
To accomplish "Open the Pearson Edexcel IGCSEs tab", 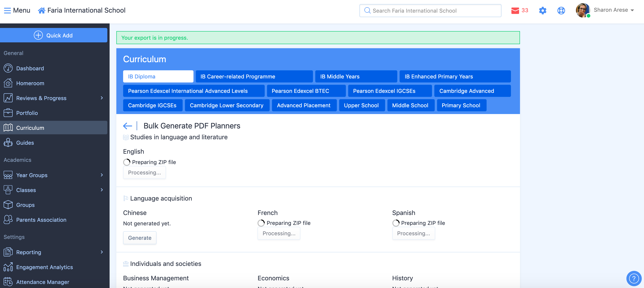I will coord(390,91).
